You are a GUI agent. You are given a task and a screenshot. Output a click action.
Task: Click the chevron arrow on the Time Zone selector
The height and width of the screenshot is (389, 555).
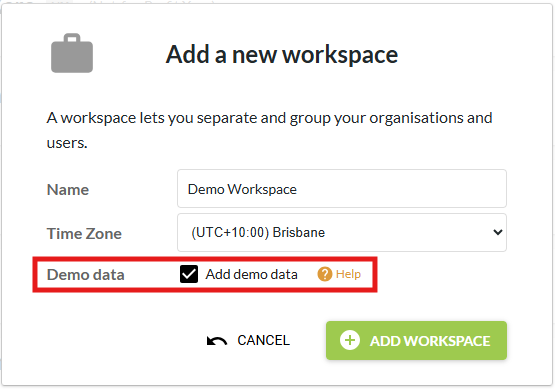(x=498, y=232)
